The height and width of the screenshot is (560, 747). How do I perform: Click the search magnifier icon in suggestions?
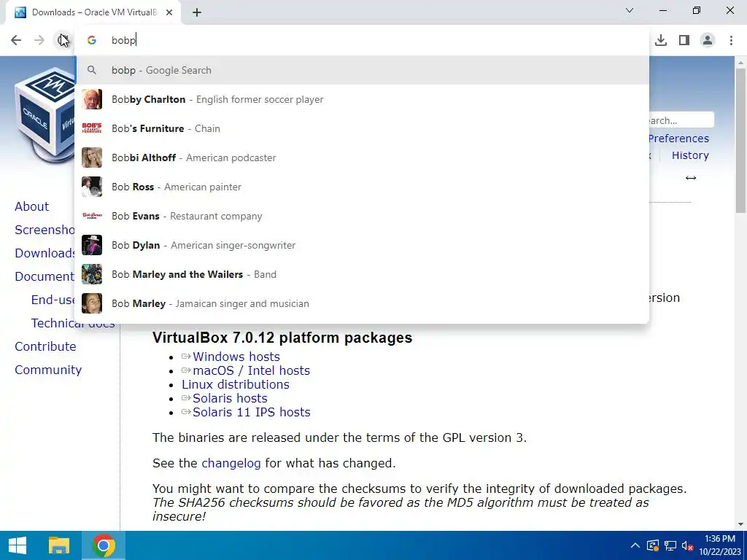click(92, 70)
